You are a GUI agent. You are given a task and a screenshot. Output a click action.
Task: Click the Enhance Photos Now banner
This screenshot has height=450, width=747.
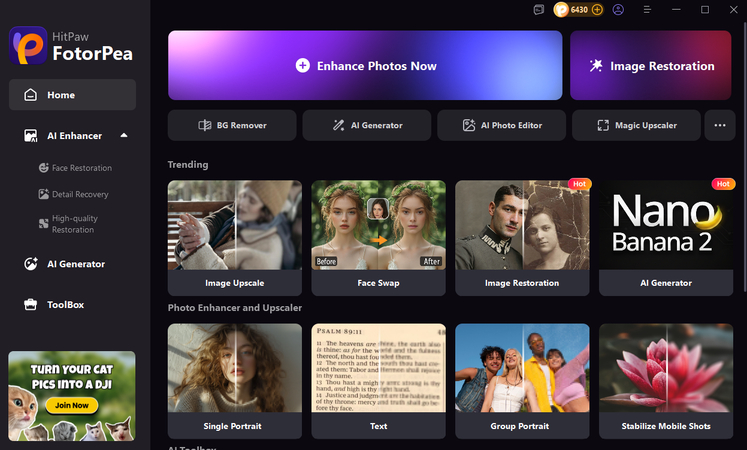[365, 65]
